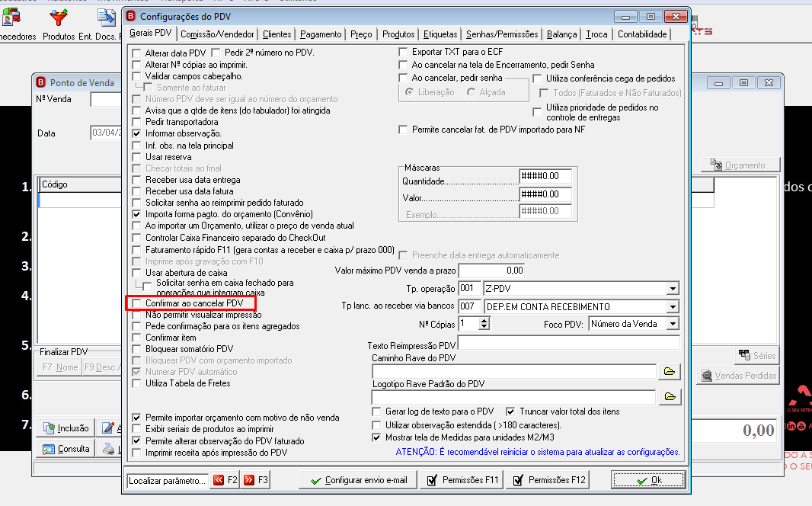
Task: Click Quantidade mask field
Action: pyautogui.click(x=546, y=176)
